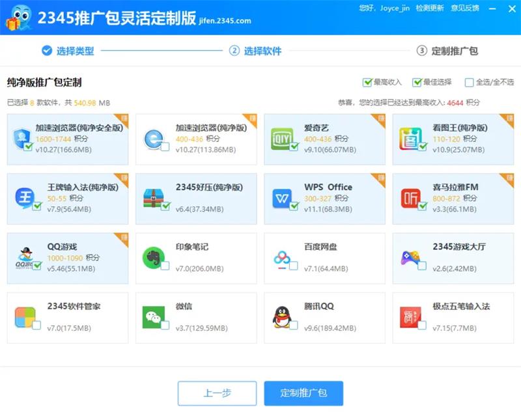Click the 2345 octopus mascot logo
The image size is (521, 420).
point(19,18)
